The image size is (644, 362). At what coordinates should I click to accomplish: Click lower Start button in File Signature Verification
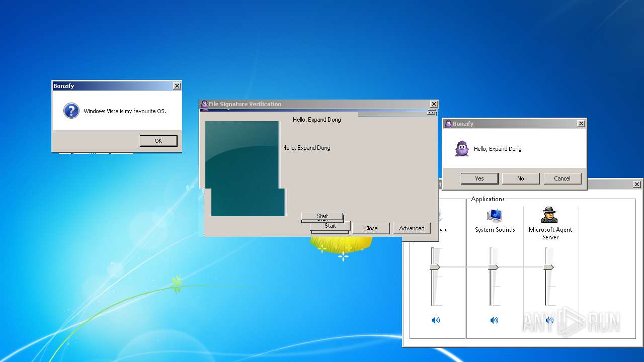click(330, 226)
